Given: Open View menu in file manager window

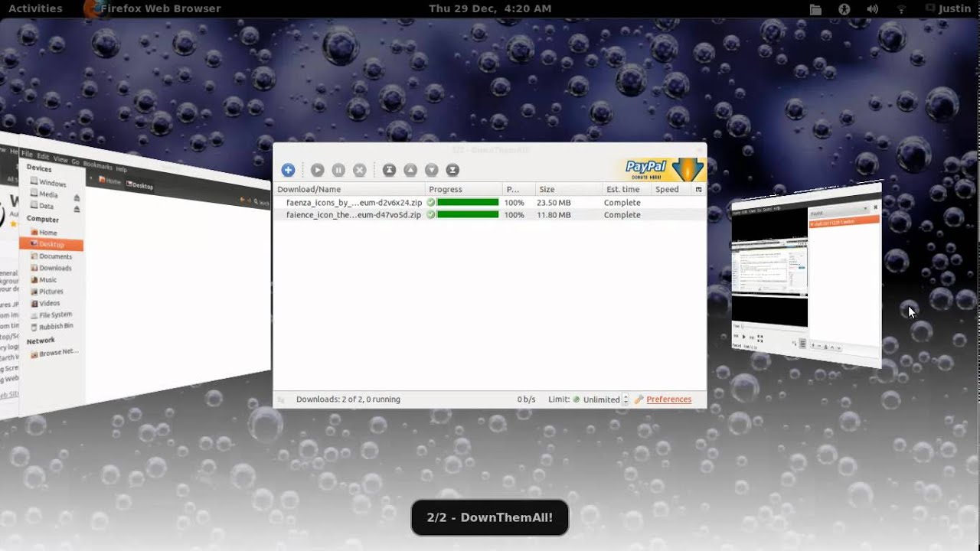Looking at the screenshot, I should [x=60, y=159].
